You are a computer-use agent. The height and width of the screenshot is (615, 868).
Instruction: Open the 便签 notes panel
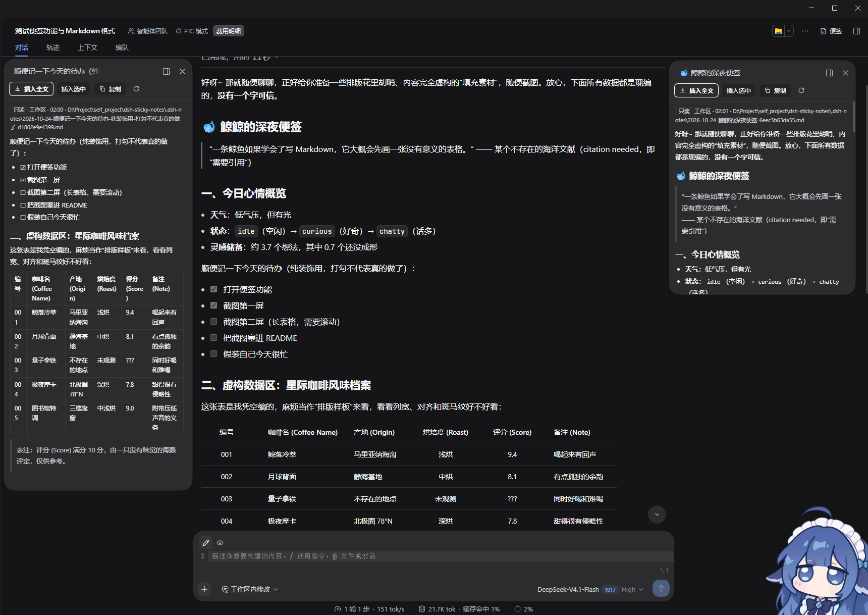[831, 31]
